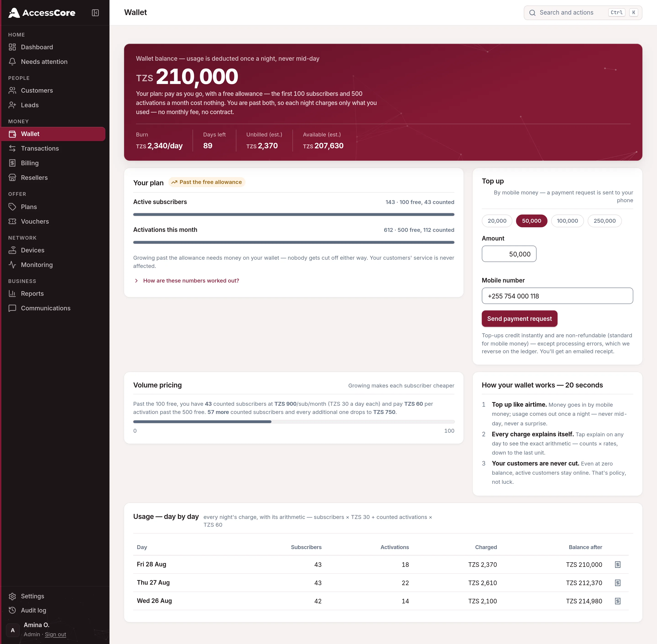Click the Fri 28 Aug row label
This screenshot has height=644, width=657.
click(x=151, y=564)
